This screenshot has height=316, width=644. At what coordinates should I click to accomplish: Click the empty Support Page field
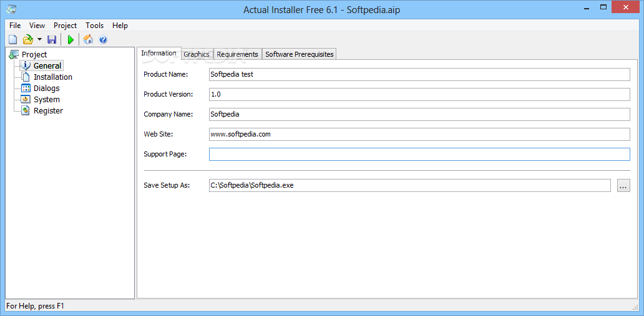click(419, 155)
